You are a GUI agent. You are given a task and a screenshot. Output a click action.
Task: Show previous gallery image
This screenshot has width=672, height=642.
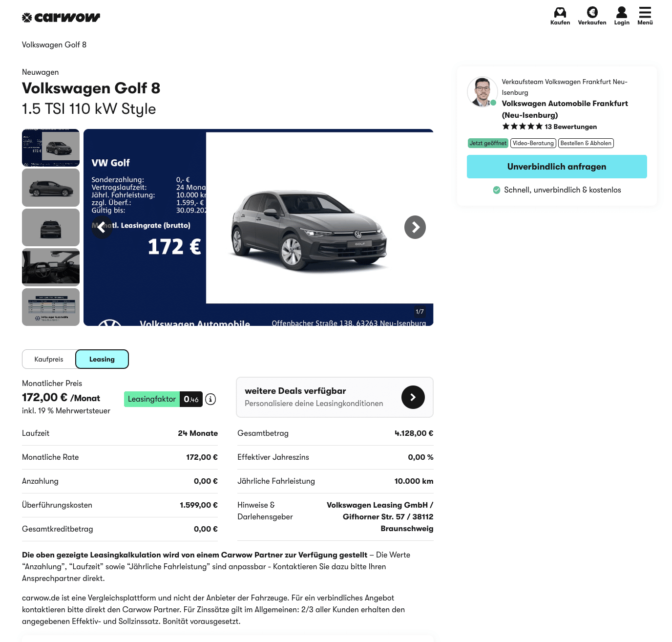coord(102,227)
